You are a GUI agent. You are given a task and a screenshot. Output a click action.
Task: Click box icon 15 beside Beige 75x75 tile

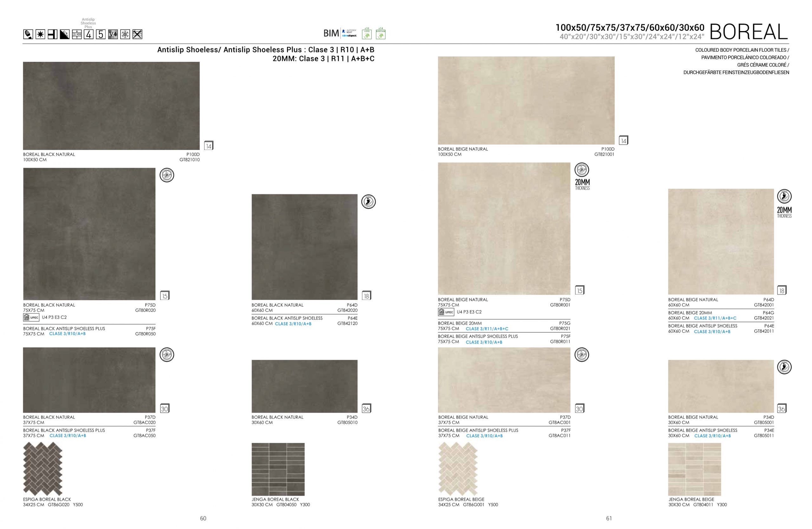(x=580, y=290)
